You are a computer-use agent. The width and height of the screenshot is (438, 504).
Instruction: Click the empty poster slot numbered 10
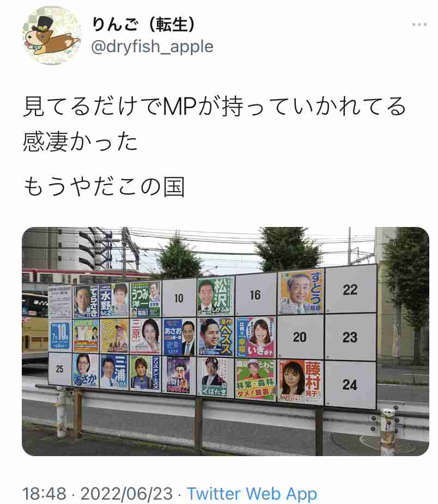(x=179, y=298)
